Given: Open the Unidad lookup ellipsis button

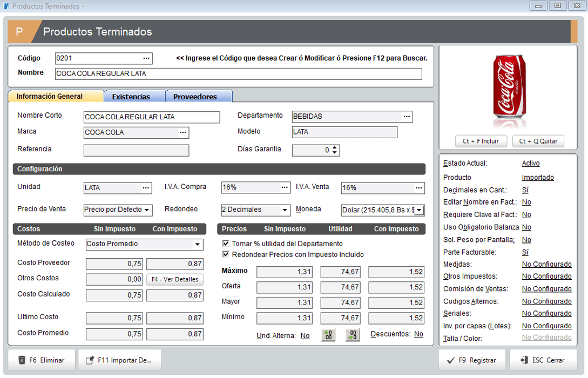Looking at the screenshot, I should pyautogui.click(x=146, y=188).
